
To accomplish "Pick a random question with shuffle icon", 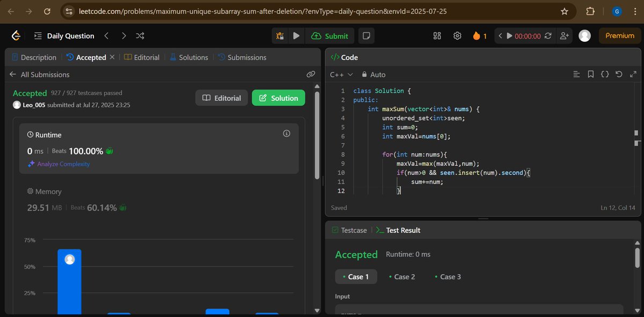I will [x=140, y=36].
